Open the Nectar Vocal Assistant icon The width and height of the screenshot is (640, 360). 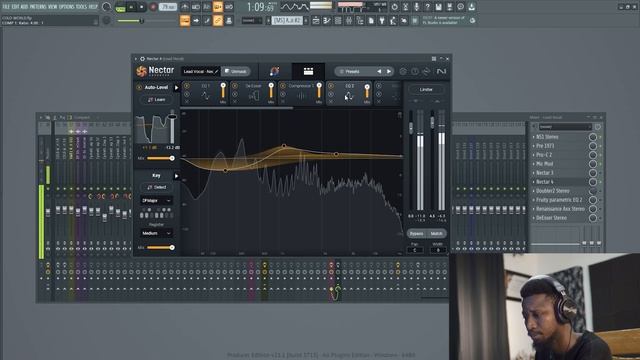pos(275,71)
